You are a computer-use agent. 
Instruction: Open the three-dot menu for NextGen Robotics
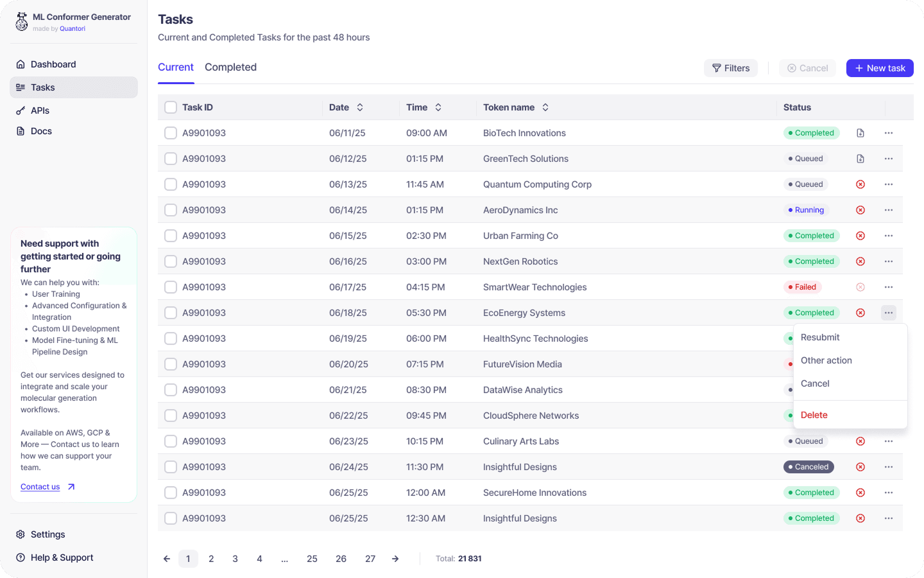(x=888, y=261)
